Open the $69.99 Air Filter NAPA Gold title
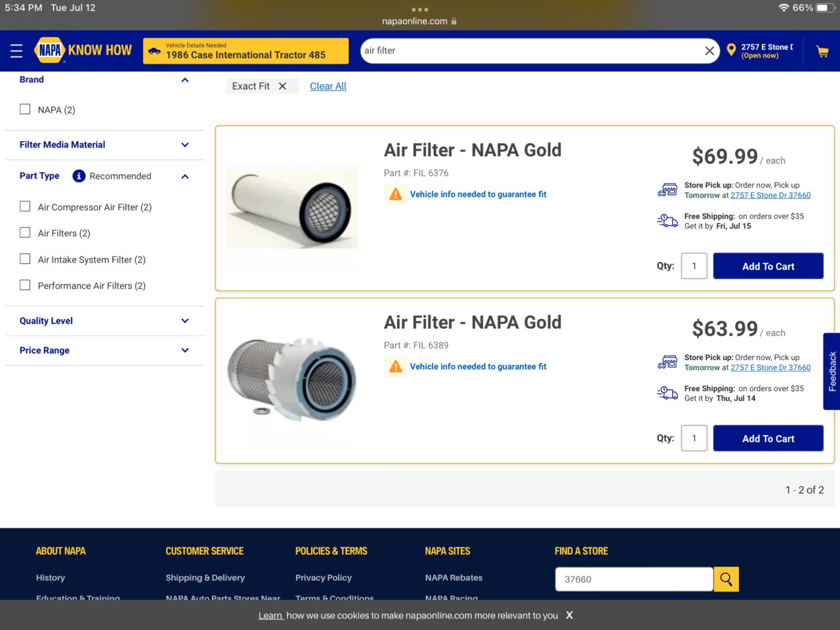The height and width of the screenshot is (630, 840). [472, 150]
